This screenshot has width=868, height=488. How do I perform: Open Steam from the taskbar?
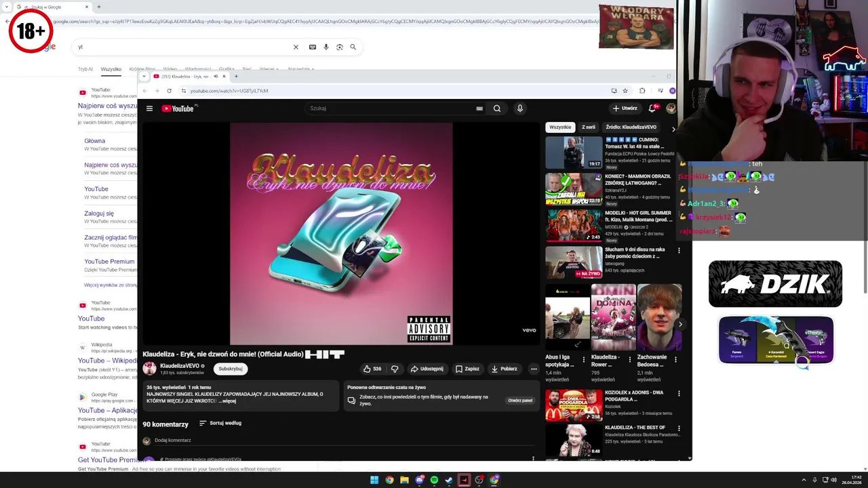449,480
